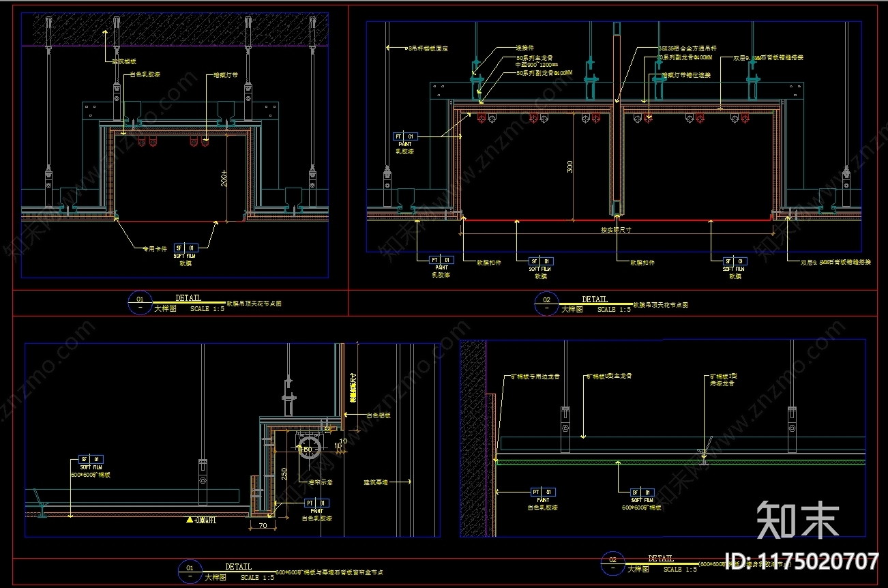The width and height of the screenshot is (888, 588).
Task: Click the 02 detail number circle, top-right drawing
Action: [546, 304]
